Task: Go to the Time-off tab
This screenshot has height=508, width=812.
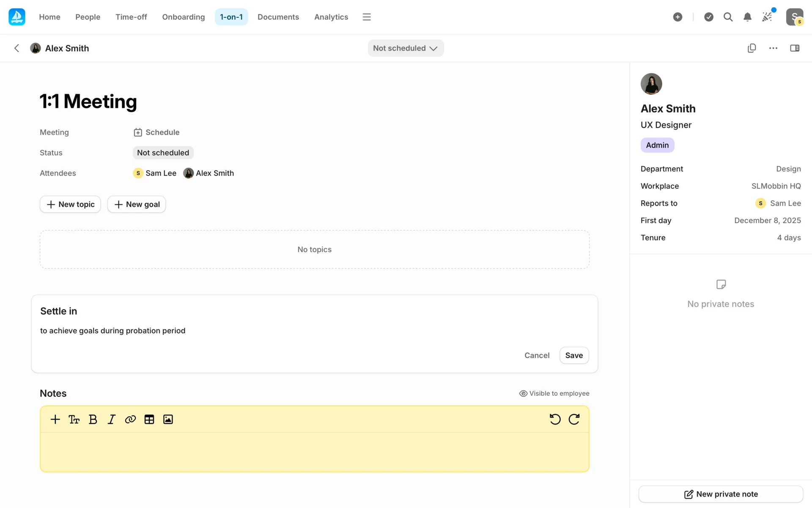Action: click(131, 17)
